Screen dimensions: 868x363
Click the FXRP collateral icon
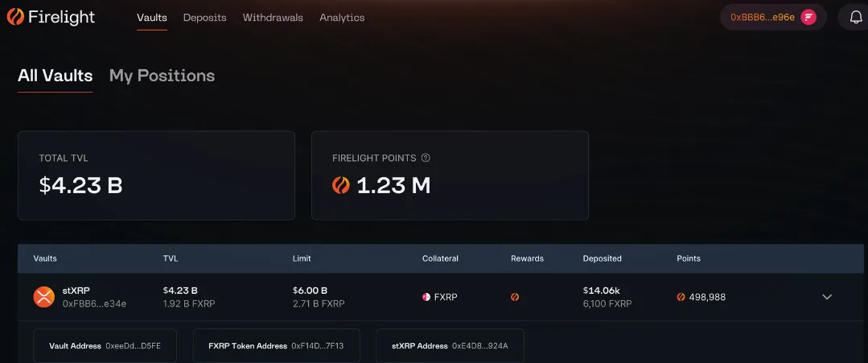click(426, 297)
